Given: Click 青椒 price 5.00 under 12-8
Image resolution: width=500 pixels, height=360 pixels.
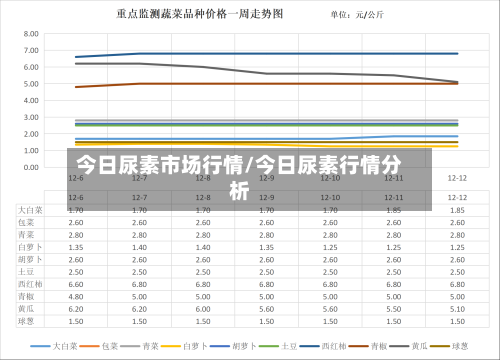Looking at the screenshot, I should click(x=203, y=297).
